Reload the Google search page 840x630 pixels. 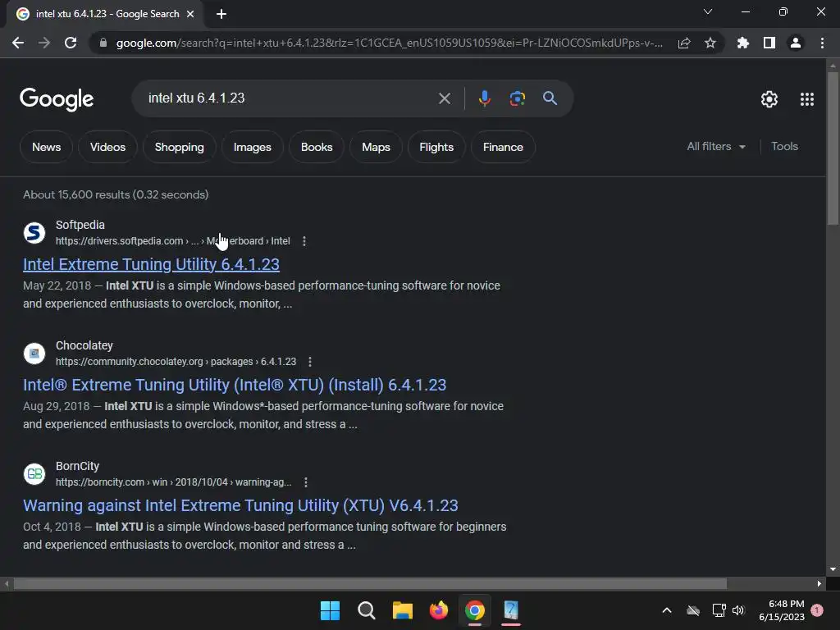[x=71, y=43]
